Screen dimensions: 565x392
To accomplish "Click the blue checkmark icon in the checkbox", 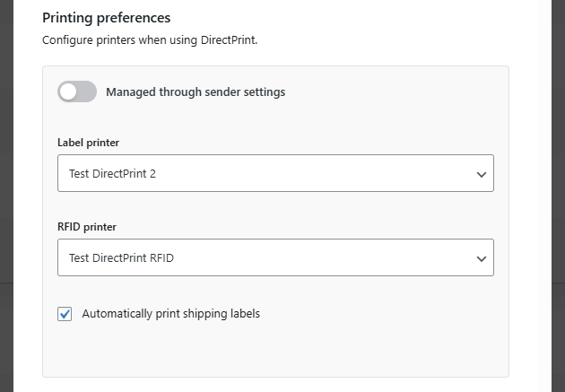I will point(65,314).
